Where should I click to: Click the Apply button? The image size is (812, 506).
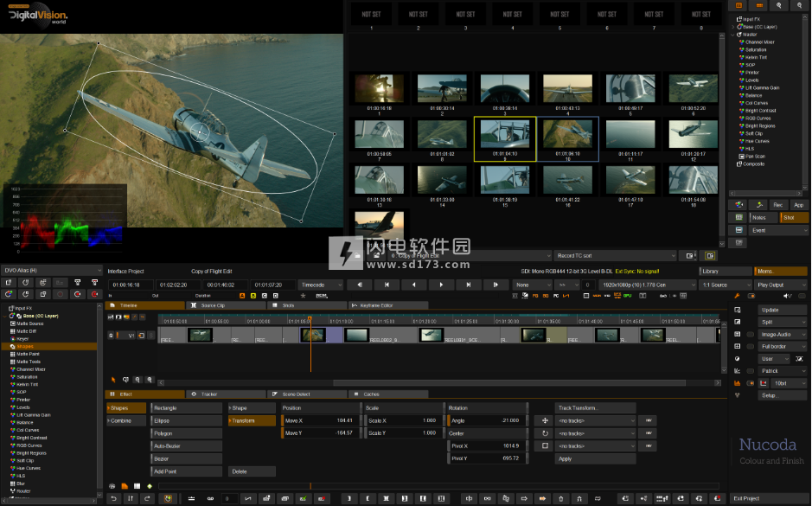596,459
